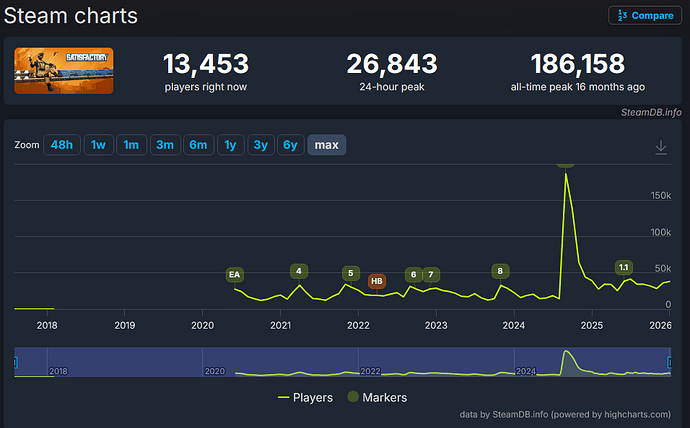Click the 1.1 update marker

tap(623, 267)
